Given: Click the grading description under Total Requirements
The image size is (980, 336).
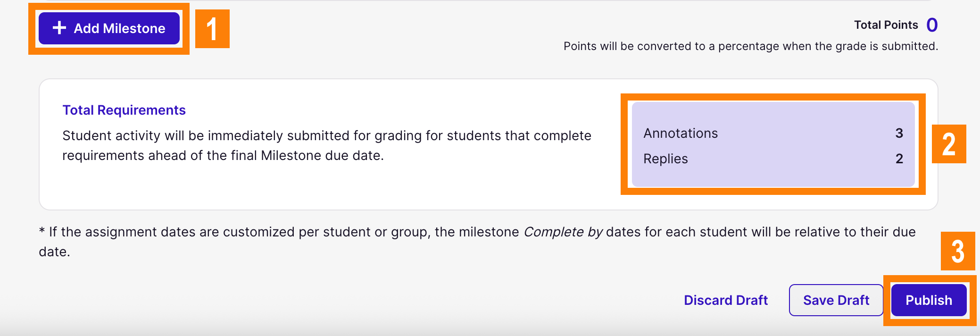Looking at the screenshot, I should pos(325,145).
